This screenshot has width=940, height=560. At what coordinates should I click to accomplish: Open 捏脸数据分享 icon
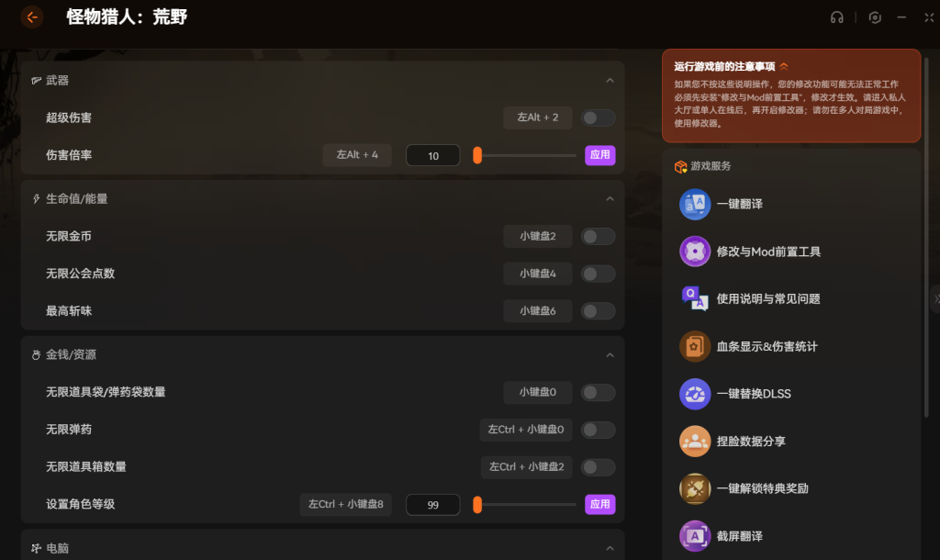coord(695,442)
